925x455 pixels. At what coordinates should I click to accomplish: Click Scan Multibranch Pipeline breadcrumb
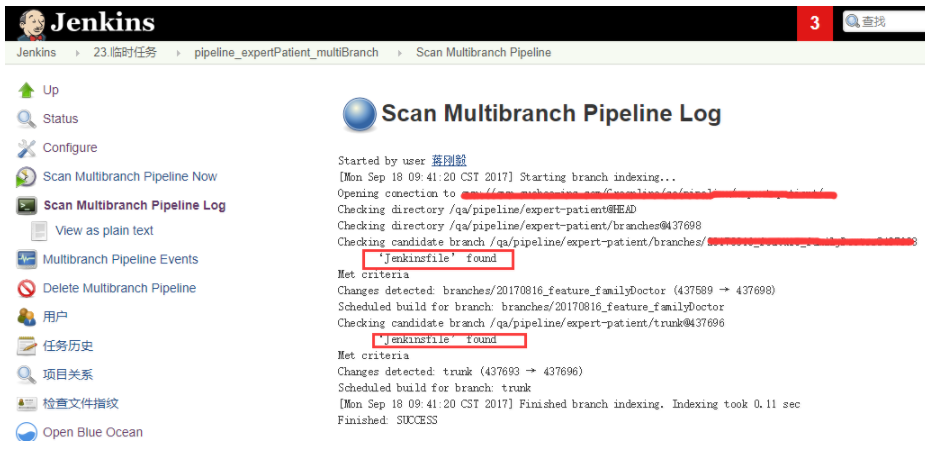point(484,53)
